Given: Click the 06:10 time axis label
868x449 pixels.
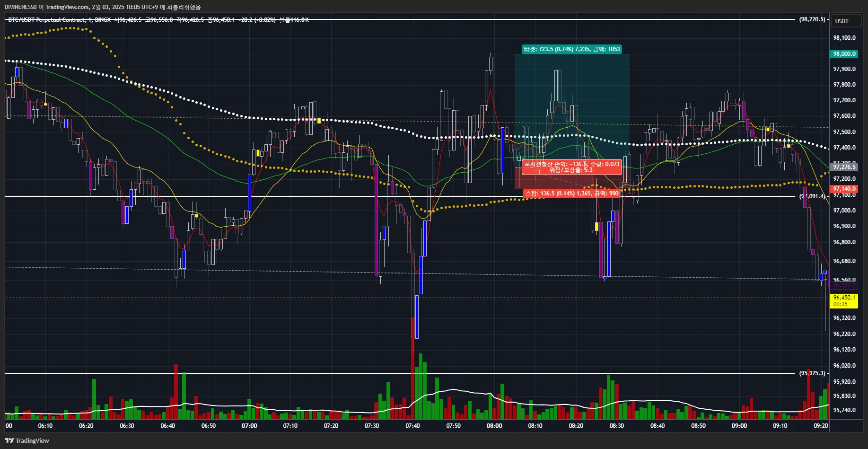Looking at the screenshot, I should coord(45,426).
